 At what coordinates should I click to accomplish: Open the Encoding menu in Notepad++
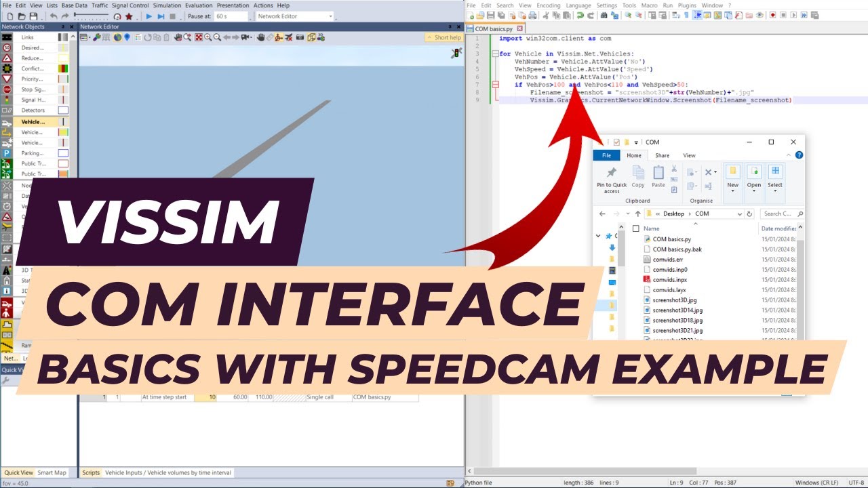click(x=549, y=5)
